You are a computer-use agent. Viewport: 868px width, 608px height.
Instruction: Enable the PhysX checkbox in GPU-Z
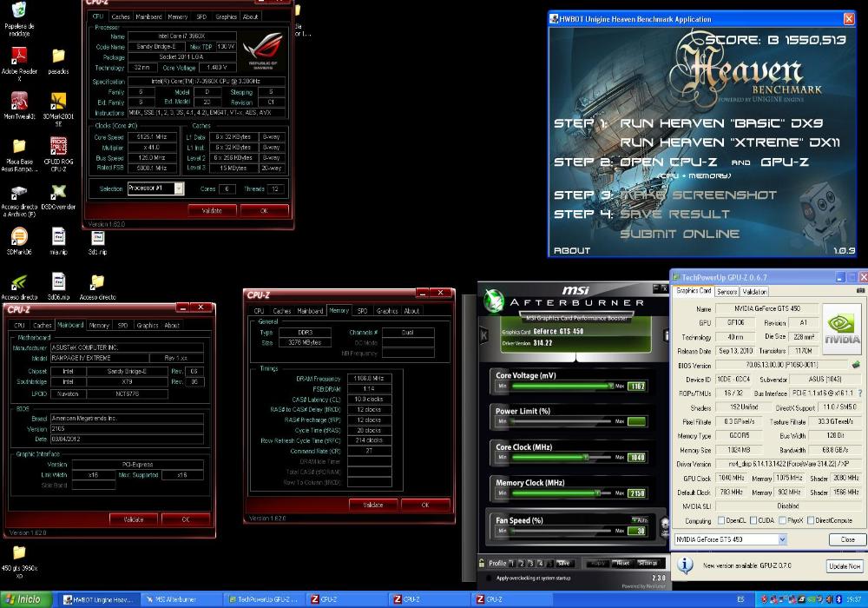coord(782,520)
